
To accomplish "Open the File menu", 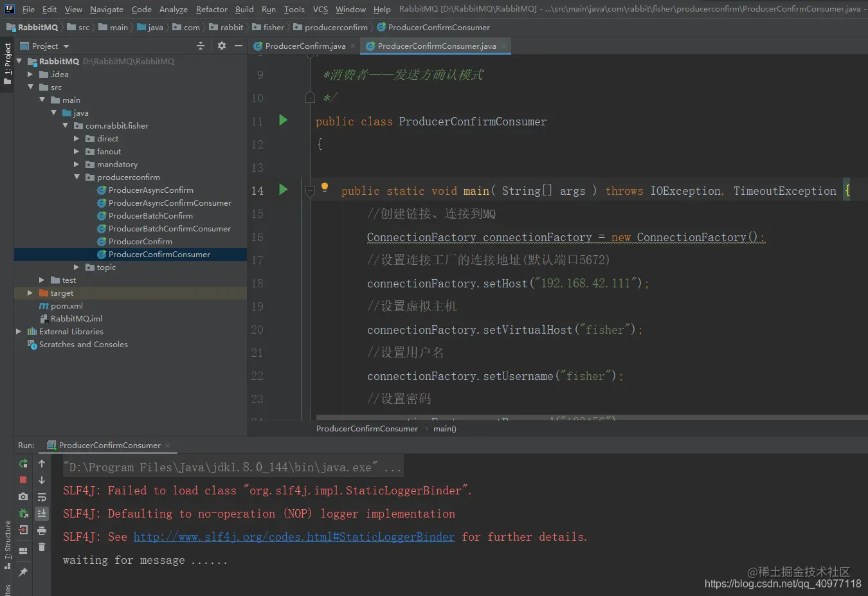I will 28,9.
